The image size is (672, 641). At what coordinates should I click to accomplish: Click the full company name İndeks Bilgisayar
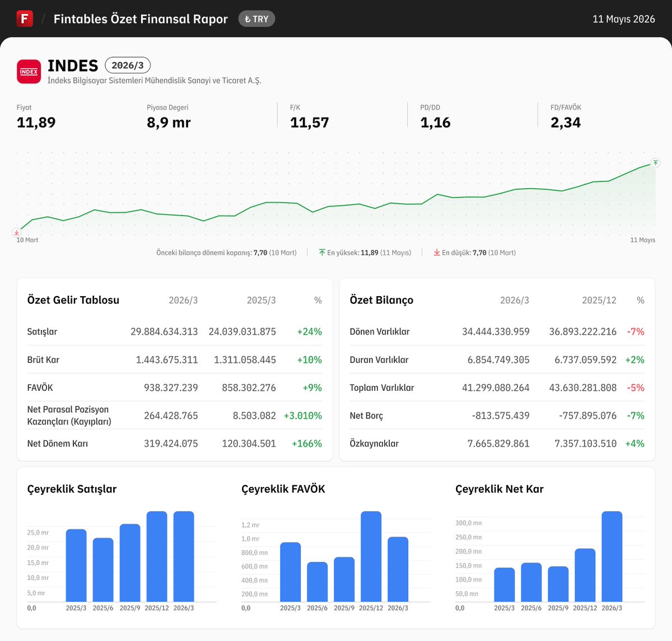coord(155,81)
